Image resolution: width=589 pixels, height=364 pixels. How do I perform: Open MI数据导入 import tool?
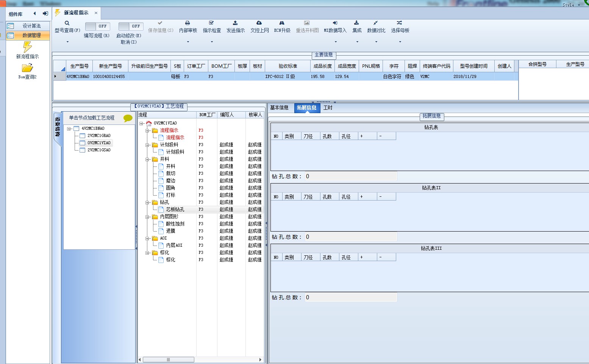(335, 23)
